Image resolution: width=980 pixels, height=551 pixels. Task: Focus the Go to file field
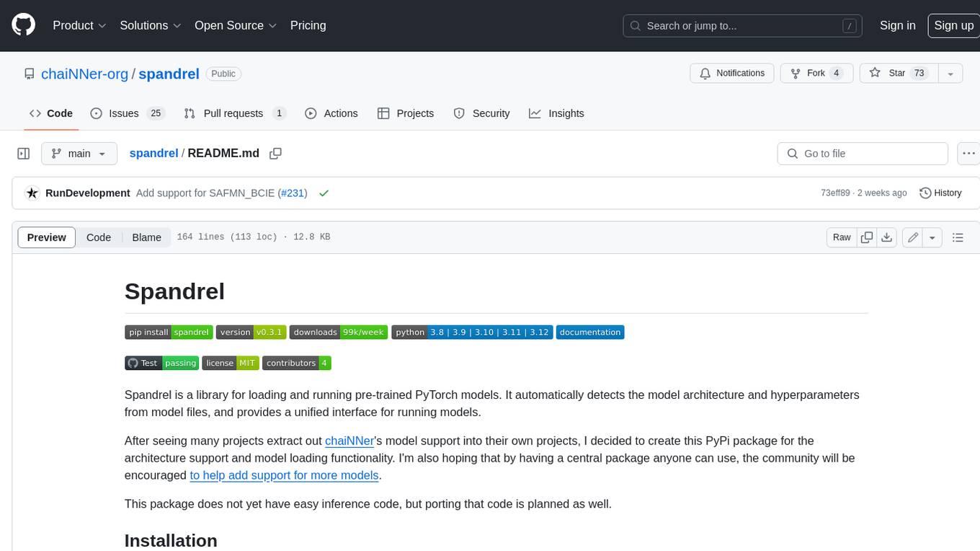click(x=863, y=154)
